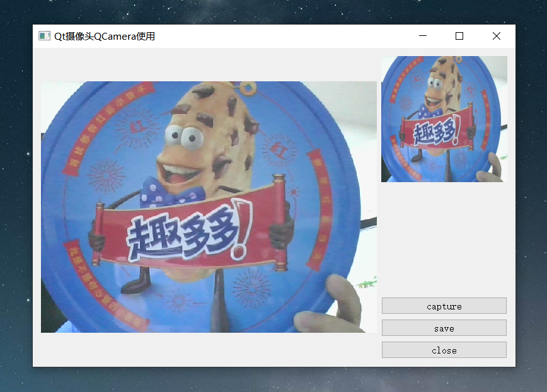The height and width of the screenshot is (392, 547).
Task: Take a photo using the capture button
Action: coord(444,306)
